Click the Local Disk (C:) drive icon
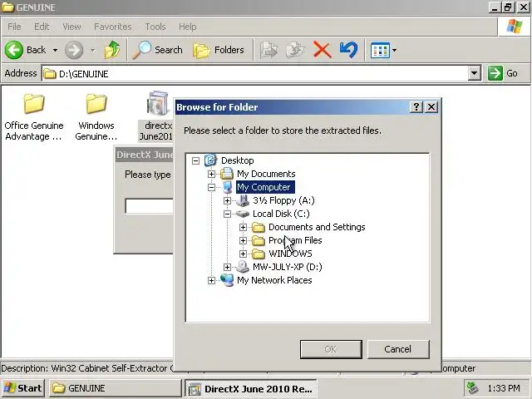This screenshot has width=532, height=399. click(243, 214)
